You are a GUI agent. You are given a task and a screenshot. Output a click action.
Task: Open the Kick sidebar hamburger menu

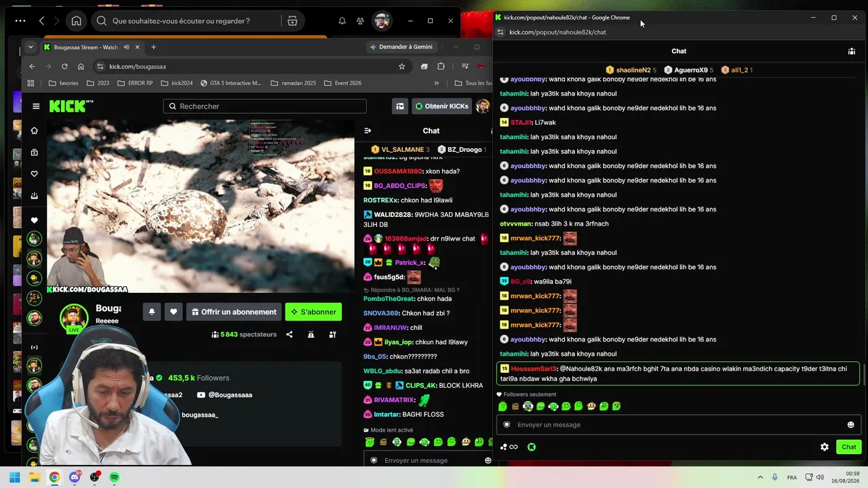[x=36, y=106]
